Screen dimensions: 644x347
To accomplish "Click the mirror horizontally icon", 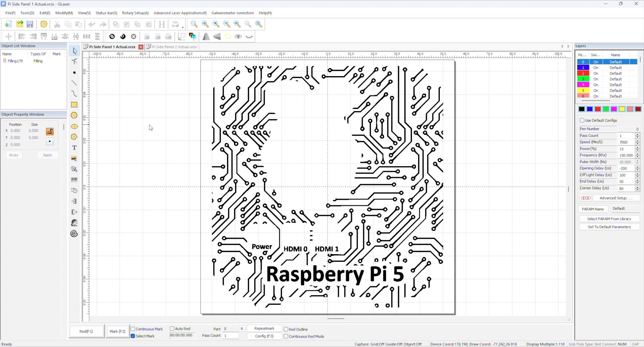I will [206, 37].
